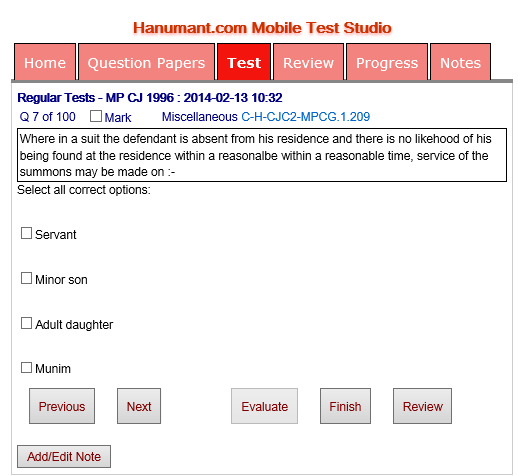Select the Test tab
The image size is (518, 476).
[x=244, y=62]
